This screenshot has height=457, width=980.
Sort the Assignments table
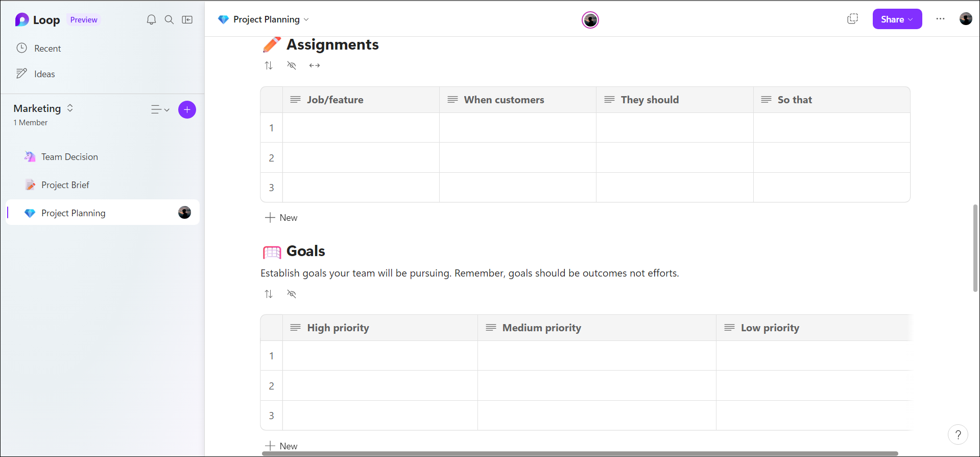point(269,65)
